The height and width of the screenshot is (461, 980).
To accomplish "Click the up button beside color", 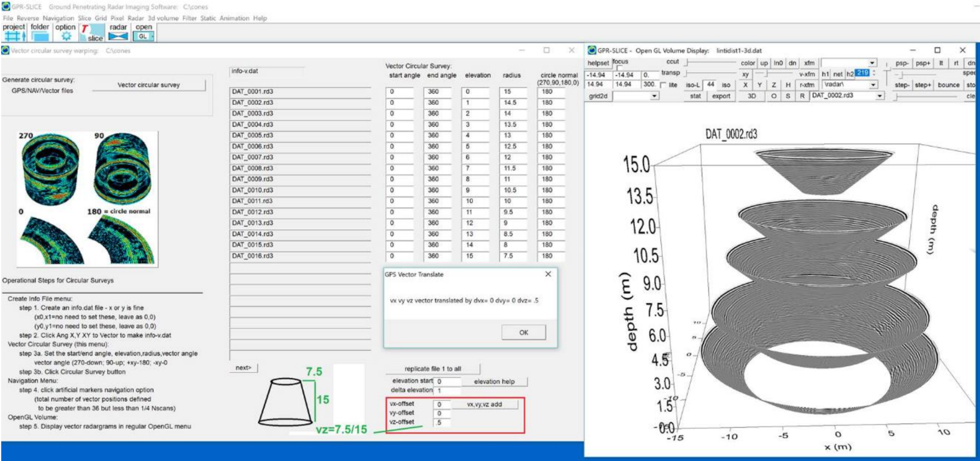I will pyautogui.click(x=763, y=63).
